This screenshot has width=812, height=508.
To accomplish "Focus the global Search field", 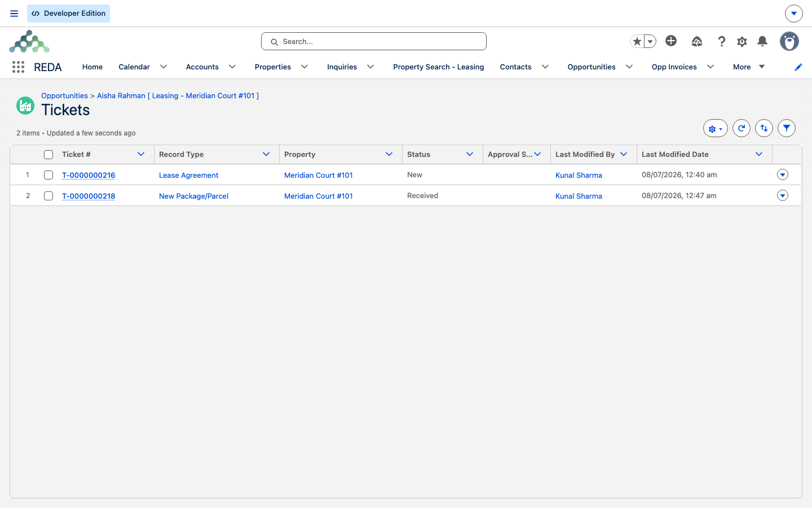I will (374, 41).
